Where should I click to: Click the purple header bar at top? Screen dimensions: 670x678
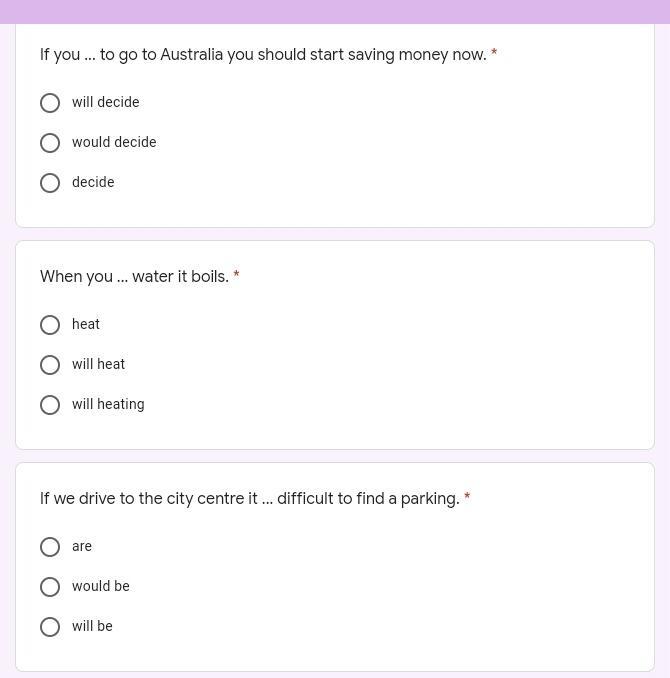[335, 11]
